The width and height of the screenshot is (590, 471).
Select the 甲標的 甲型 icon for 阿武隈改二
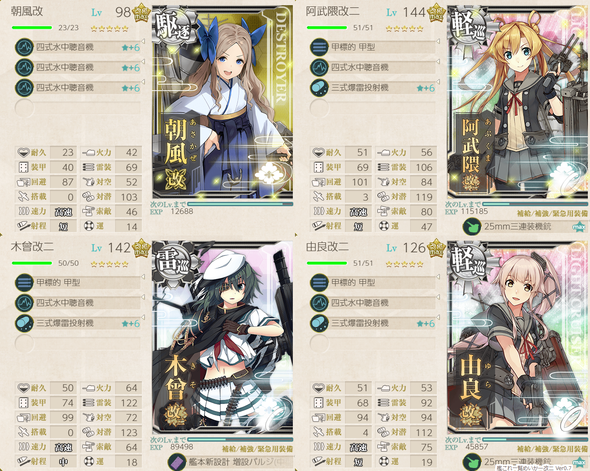coord(319,47)
